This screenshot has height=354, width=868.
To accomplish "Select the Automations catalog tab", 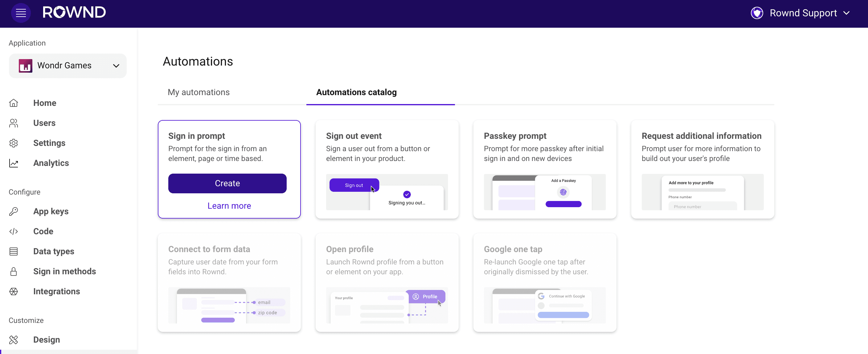I will 356,92.
